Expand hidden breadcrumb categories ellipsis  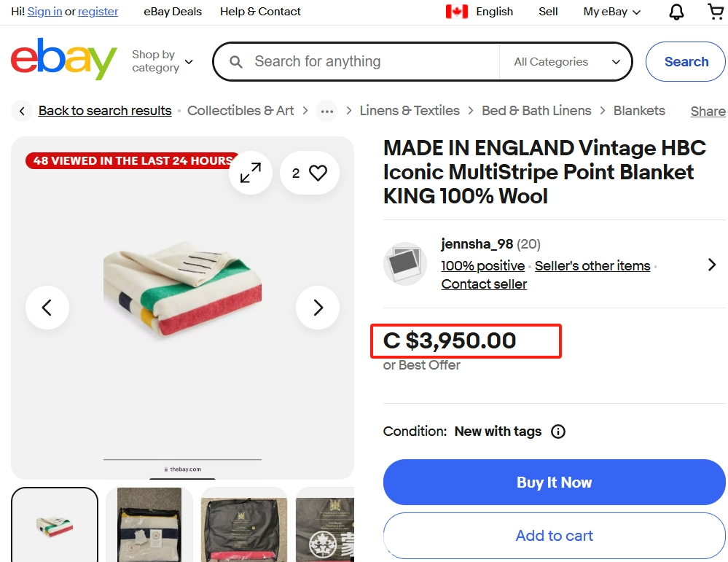point(327,111)
